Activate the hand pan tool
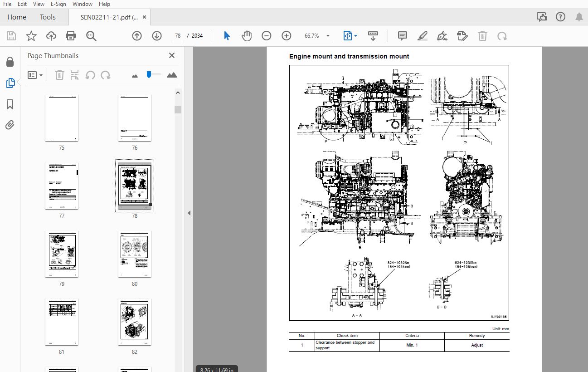This screenshot has width=588, height=372. [247, 36]
